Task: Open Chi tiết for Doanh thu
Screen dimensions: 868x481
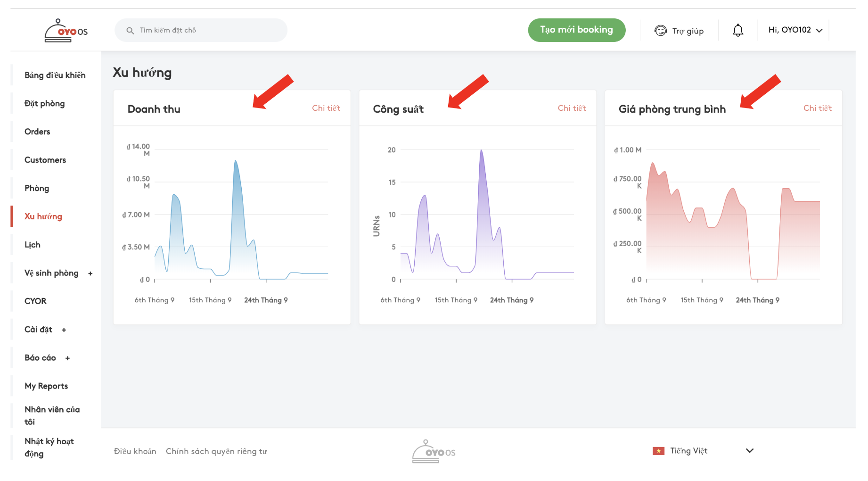Action: pyautogui.click(x=326, y=108)
